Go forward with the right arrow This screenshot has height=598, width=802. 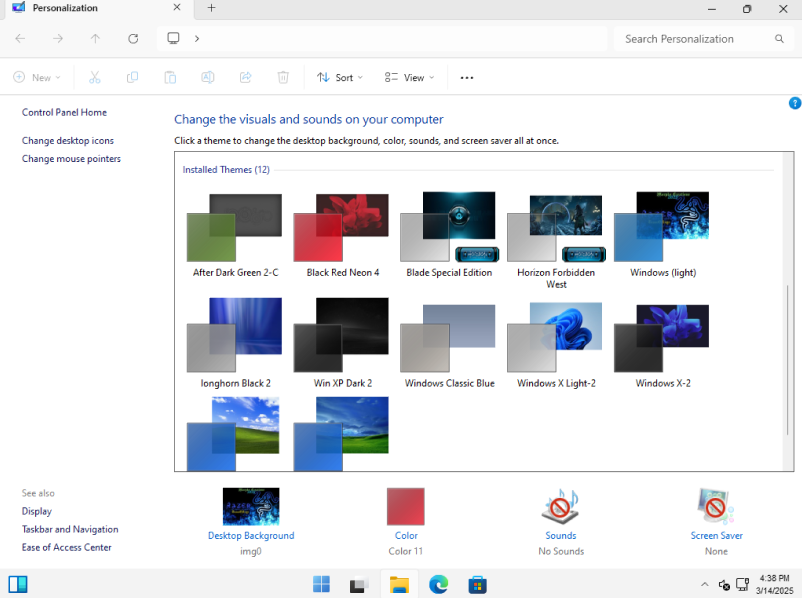(58, 38)
